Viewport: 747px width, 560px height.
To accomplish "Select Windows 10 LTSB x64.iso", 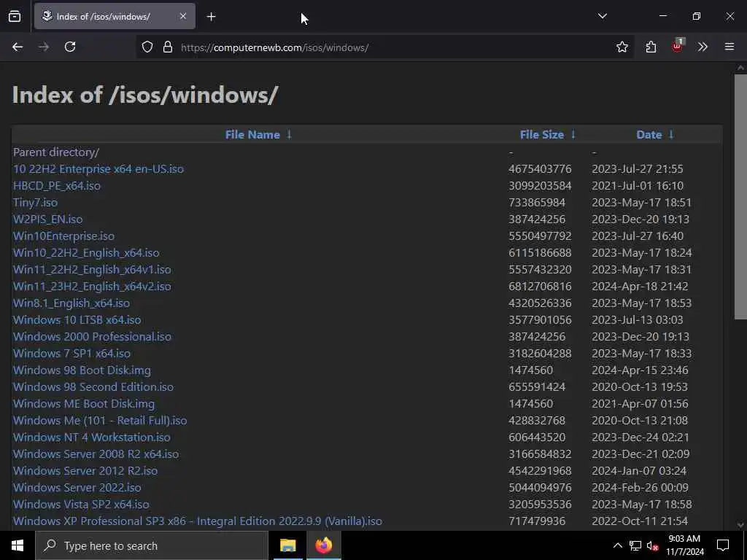I will point(77,319).
